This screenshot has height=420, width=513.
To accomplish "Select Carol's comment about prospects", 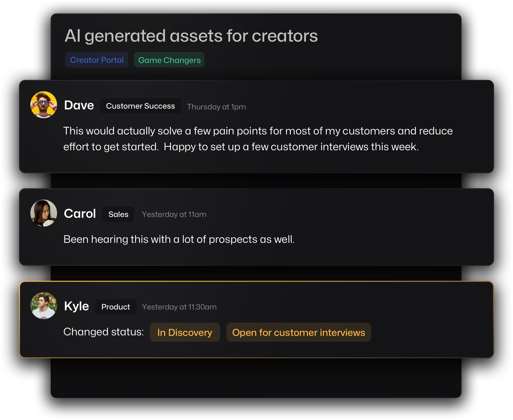I will coord(179,239).
